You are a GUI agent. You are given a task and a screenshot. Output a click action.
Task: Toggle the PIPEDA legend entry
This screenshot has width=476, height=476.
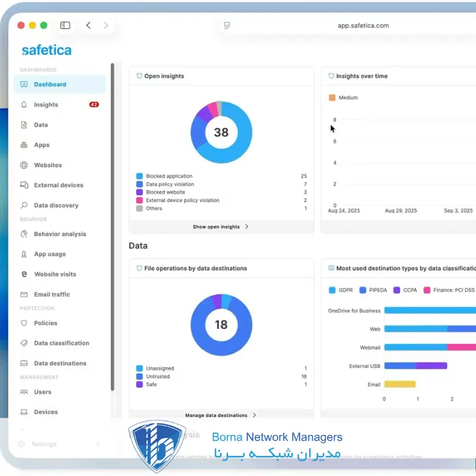(364, 290)
